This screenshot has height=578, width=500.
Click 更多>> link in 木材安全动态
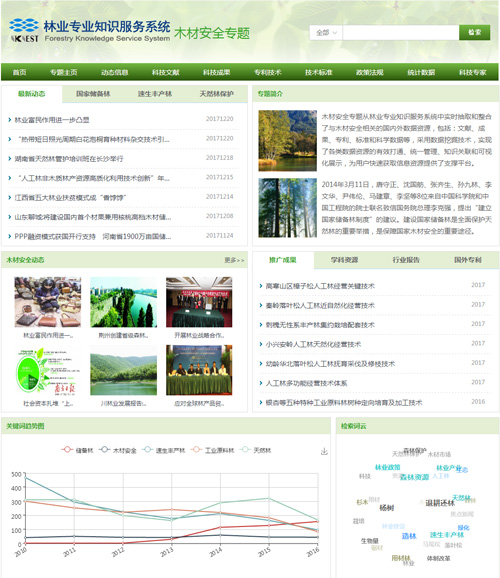point(235,260)
